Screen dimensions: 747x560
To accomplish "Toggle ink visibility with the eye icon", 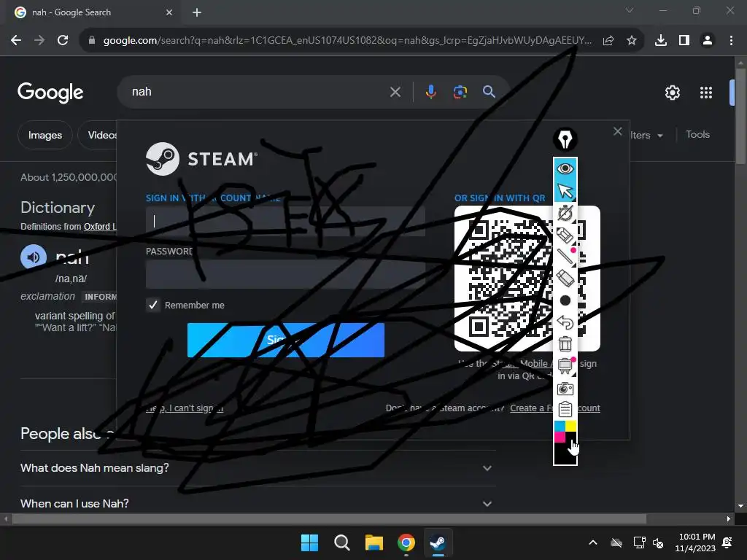I will click(x=565, y=168).
